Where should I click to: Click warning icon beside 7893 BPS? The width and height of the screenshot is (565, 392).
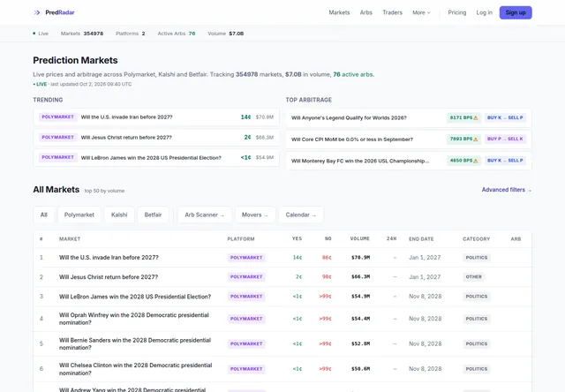tap(476, 139)
